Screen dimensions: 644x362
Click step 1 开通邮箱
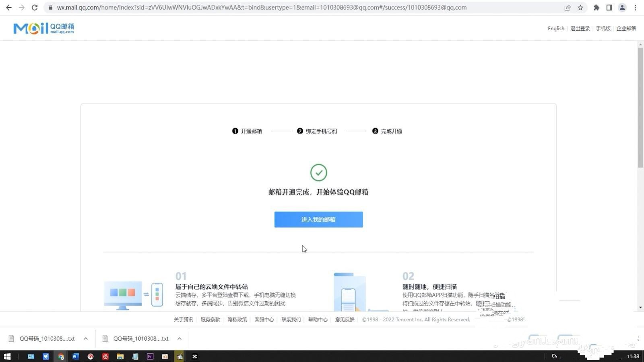click(x=247, y=131)
